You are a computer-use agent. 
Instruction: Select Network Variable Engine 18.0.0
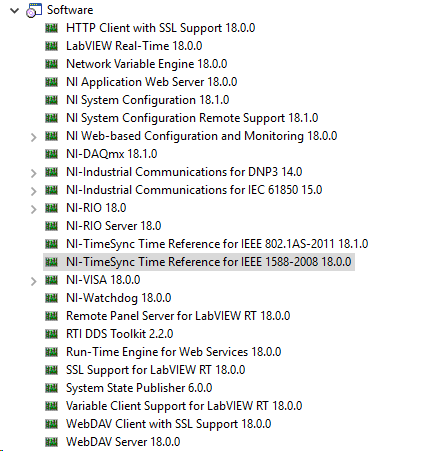coord(147,64)
